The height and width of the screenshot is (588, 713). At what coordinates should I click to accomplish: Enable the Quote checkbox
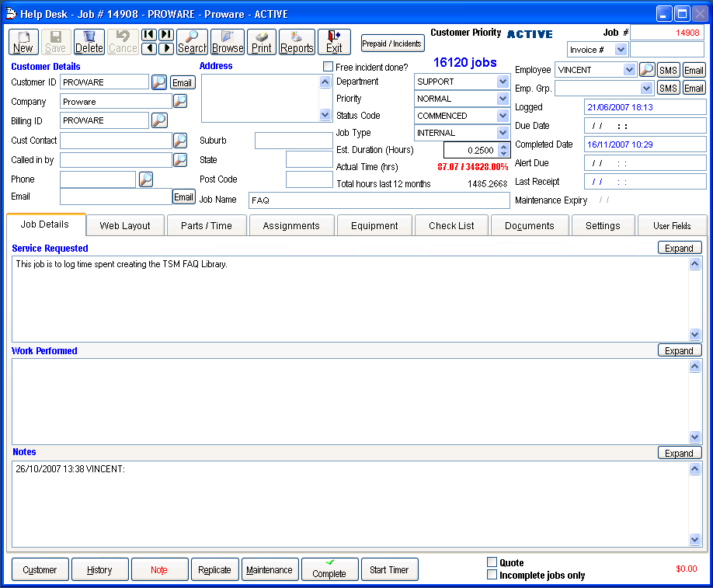[x=492, y=562]
